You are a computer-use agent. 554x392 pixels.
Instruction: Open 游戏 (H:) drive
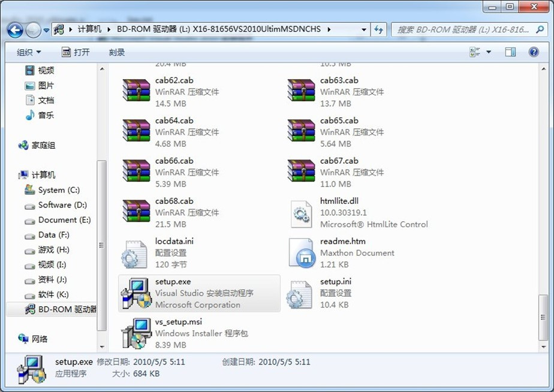[47, 250]
